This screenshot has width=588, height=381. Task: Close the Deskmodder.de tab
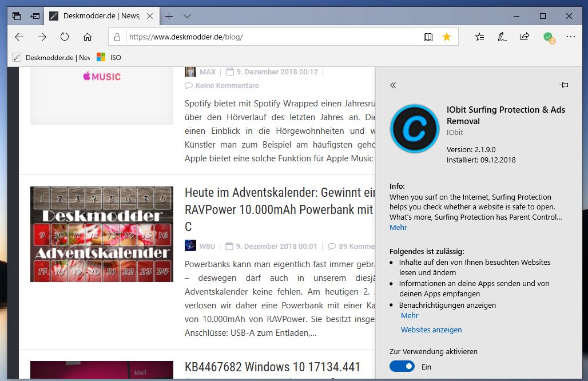(x=150, y=16)
